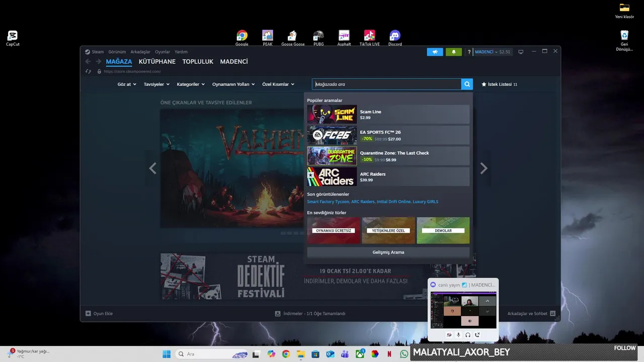Click the Steam back navigation arrow
Screen dimensions: 644x362
[x=88, y=61]
